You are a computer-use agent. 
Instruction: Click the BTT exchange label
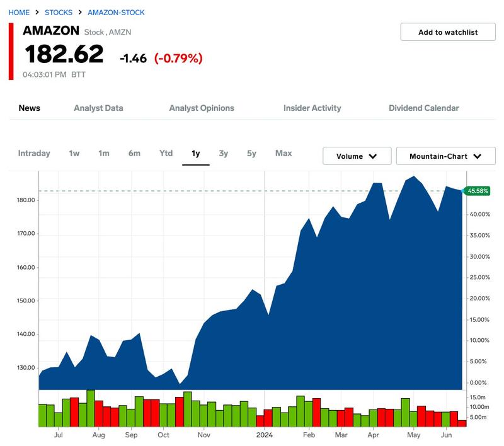point(78,74)
